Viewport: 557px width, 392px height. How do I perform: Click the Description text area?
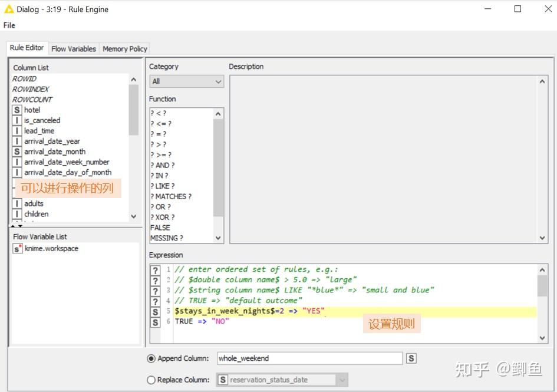click(x=384, y=159)
